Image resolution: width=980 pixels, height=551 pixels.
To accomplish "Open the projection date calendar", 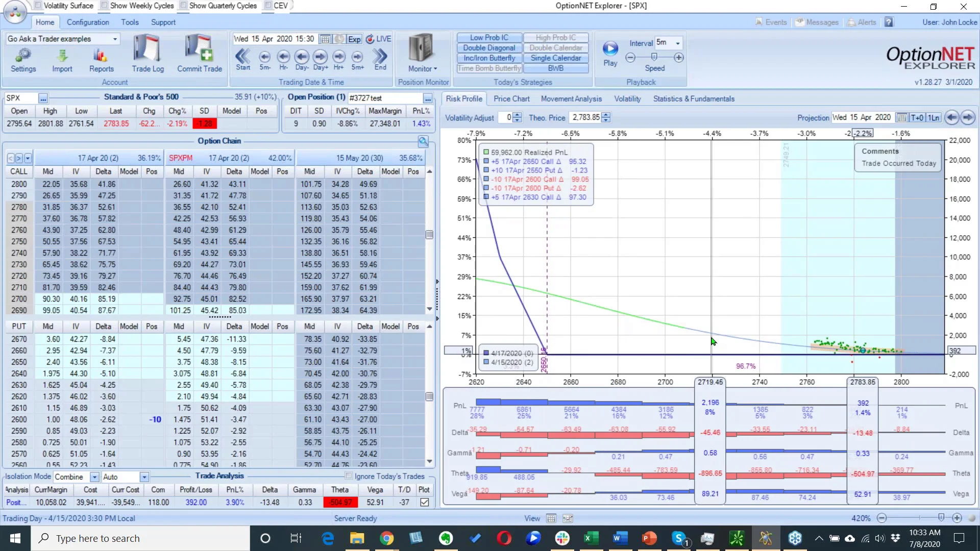I will pos(902,118).
